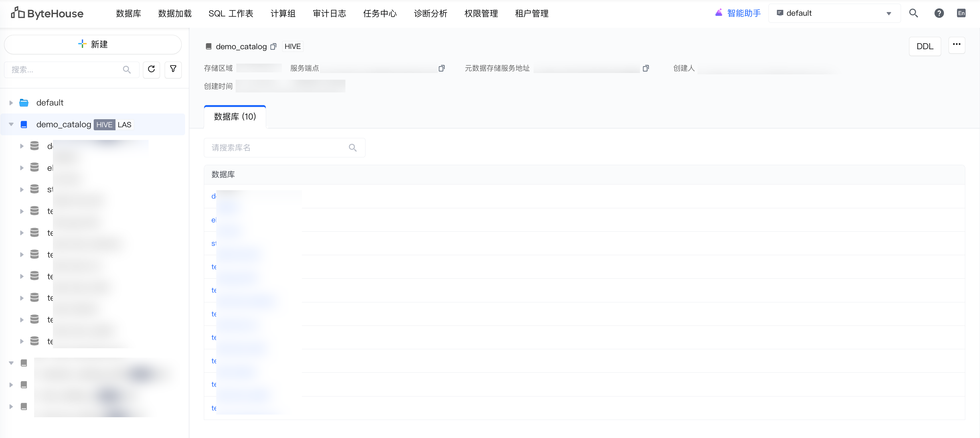Image resolution: width=980 pixels, height=438 pixels.
Task: Open the three-dot more actions menu
Action: pos(957,45)
